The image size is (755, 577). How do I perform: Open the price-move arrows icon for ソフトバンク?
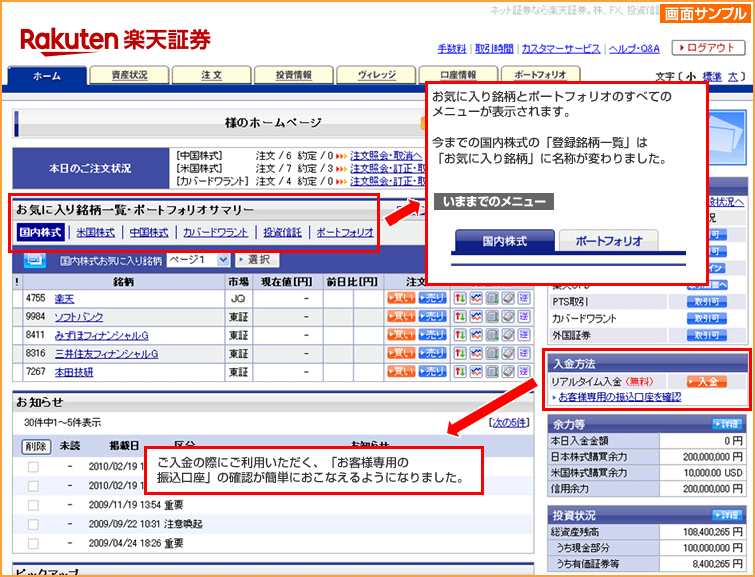tap(460, 317)
